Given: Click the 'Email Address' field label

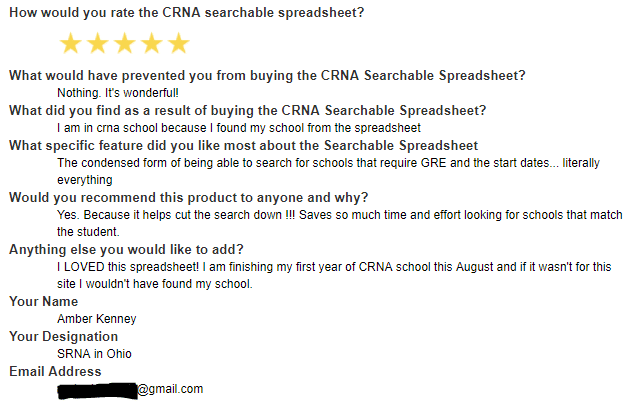Looking at the screenshot, I should [55, 372].
